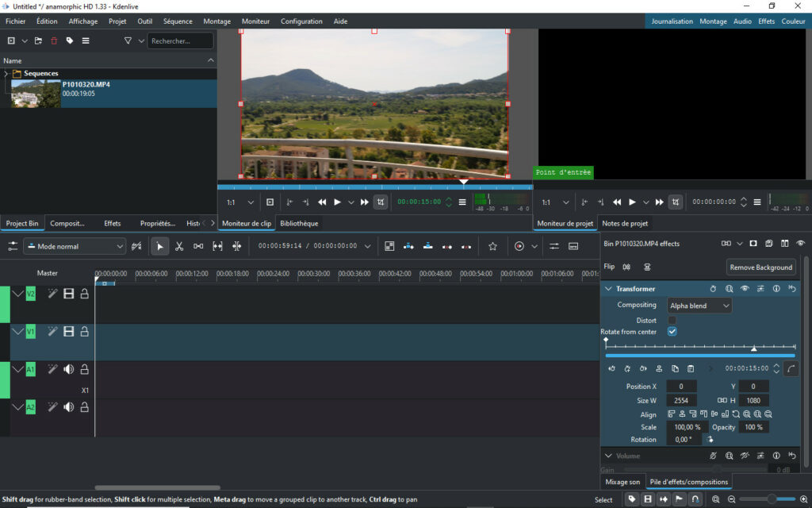The image size is (812, 508).
Task: Flip horizontally icon in effects panel
Action: pyautogui.click(x=626, y=267)
